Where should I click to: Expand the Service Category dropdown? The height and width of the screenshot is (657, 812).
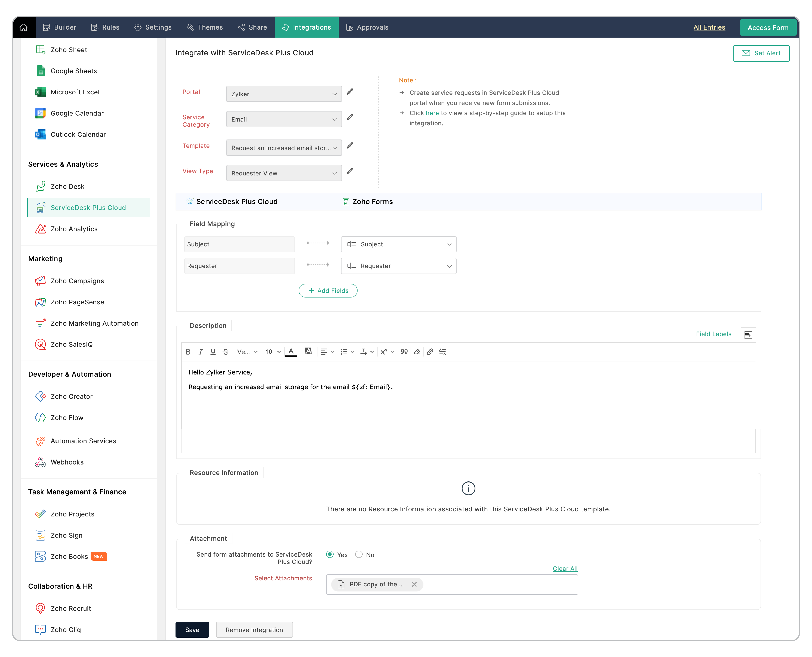pyautogui.click(x=284, y=119)
